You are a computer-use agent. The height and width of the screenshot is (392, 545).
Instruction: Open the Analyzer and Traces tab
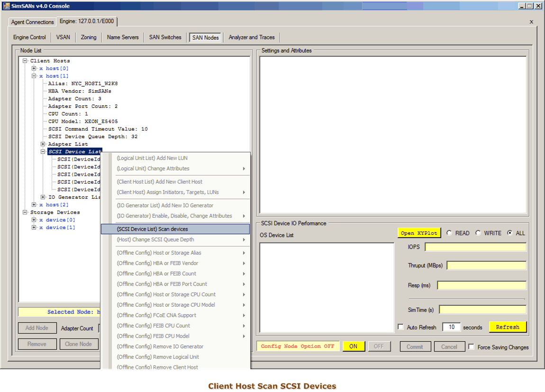coord(252,37)
